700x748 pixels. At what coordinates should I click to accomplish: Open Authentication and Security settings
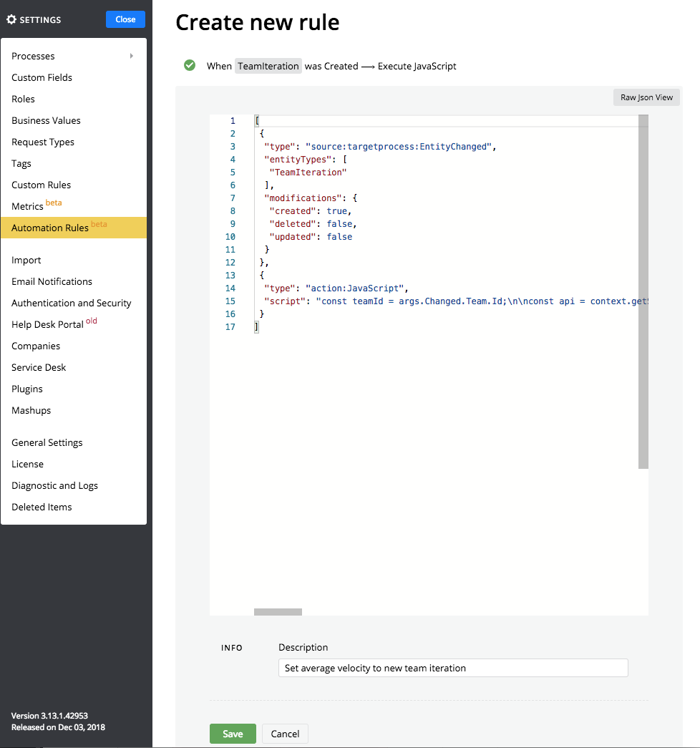[72, 303]
